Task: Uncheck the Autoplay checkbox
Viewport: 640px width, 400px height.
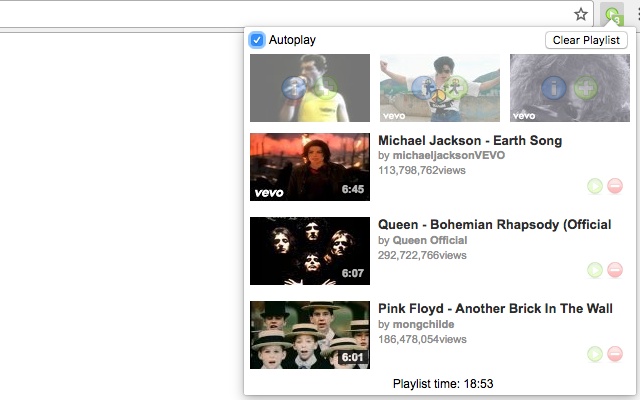Action: pos(257,40)
